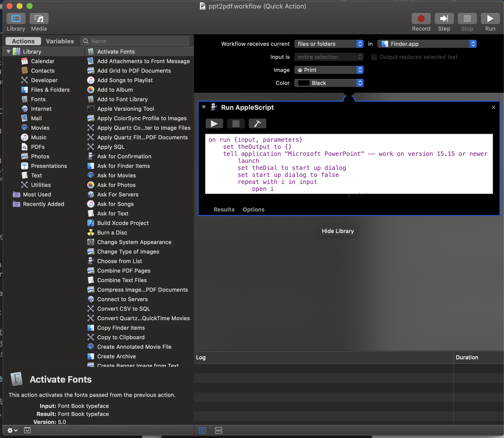Open the Options tab of Run AppleScript
The height and width of the screenshot is (438, 504).
(254, 209)
